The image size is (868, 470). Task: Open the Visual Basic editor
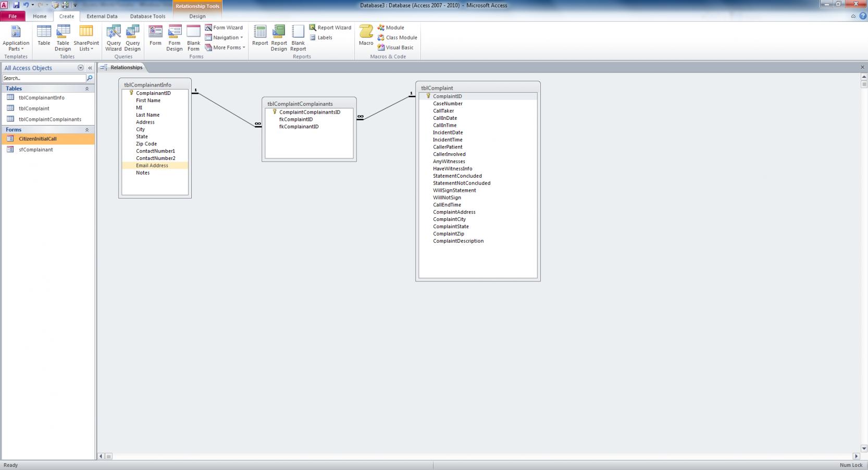(x=395, y=47)
